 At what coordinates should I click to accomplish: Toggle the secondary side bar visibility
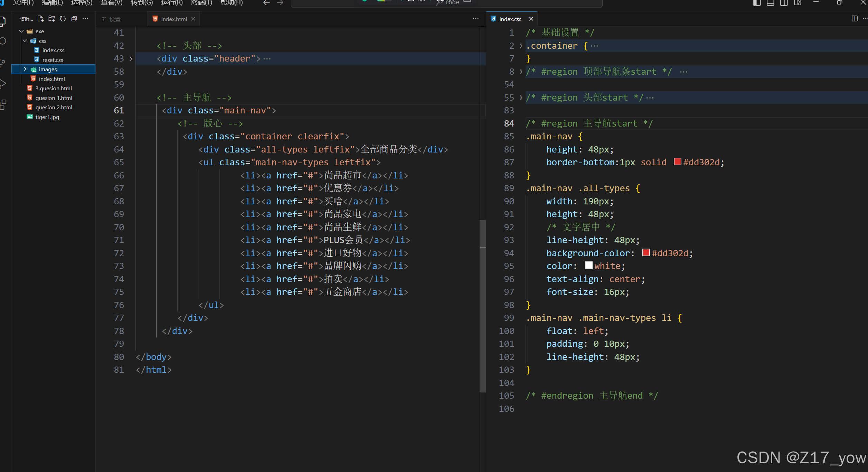pos(784,3)
